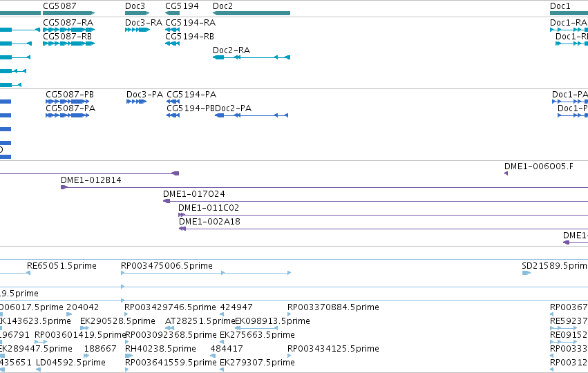
Task: Click the EK143623.5prime label
Action: click(x=35, y=321)
